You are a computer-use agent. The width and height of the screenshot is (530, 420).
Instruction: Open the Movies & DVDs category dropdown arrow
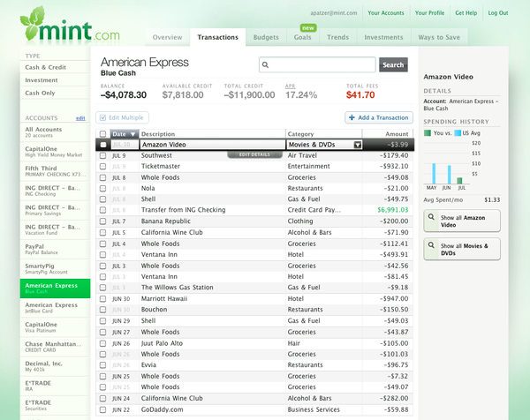(357, 145)
